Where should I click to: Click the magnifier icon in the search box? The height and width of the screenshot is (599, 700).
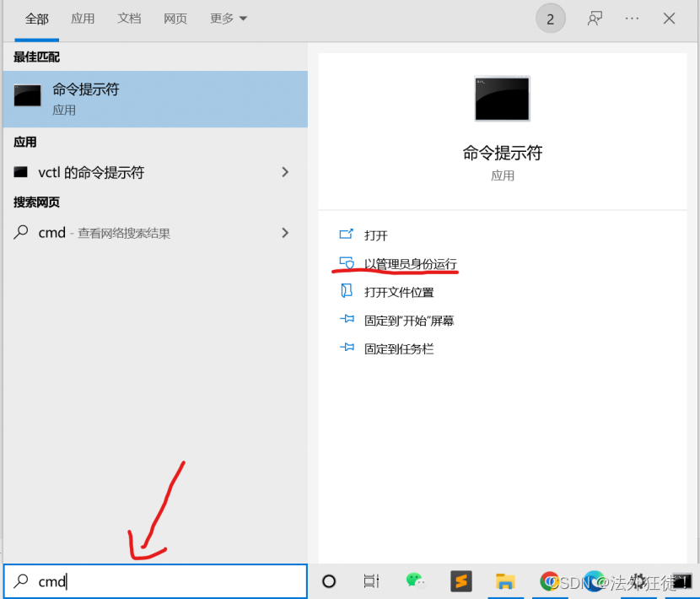point(19,580)
